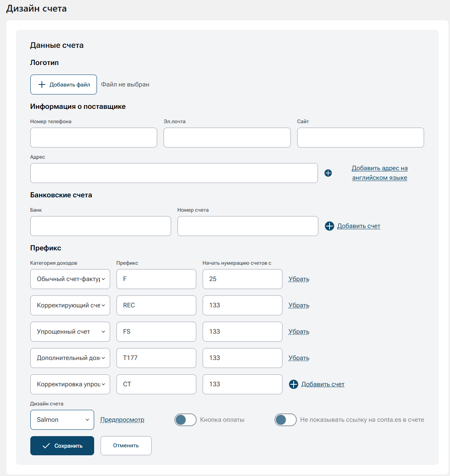Click the plus icon next to the address field
Screen dimensions: 450x476
pos(328,173)
